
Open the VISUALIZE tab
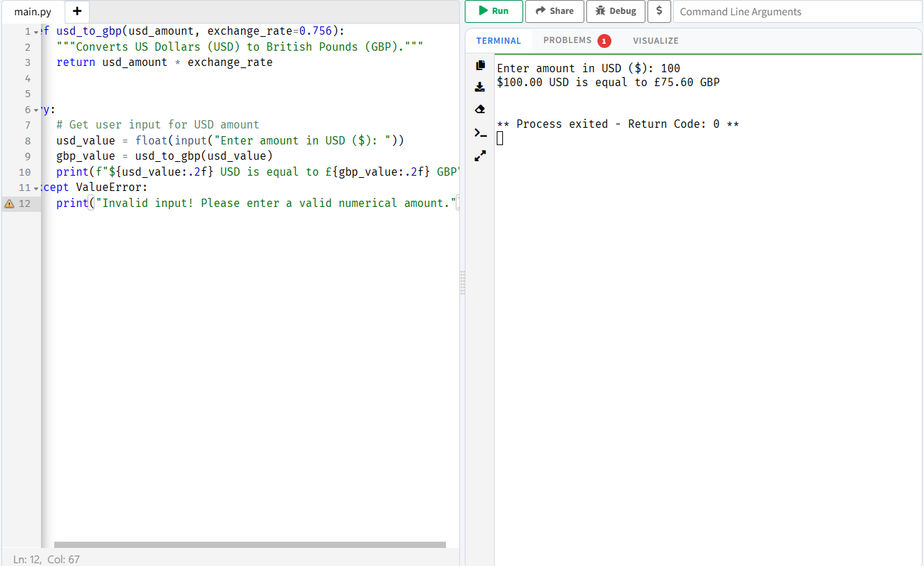click(x=656, y=40)
